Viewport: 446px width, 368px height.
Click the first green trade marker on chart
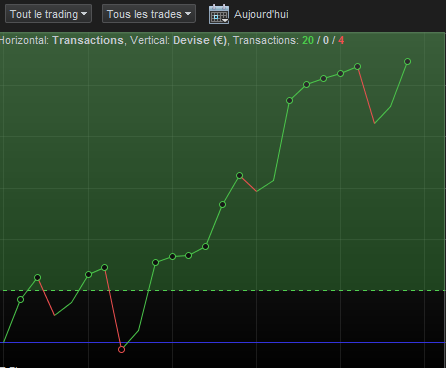(x=20, y=300)
